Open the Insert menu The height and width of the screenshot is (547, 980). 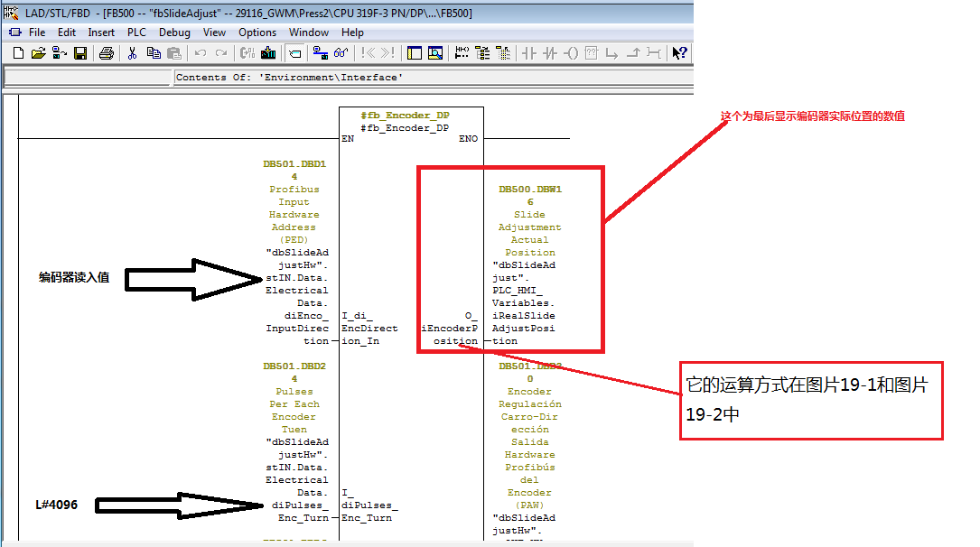101,32
